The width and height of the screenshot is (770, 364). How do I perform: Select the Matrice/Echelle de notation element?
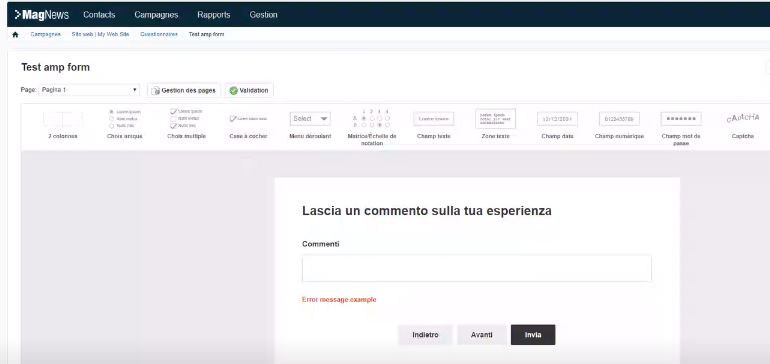[x=372, y=128]
